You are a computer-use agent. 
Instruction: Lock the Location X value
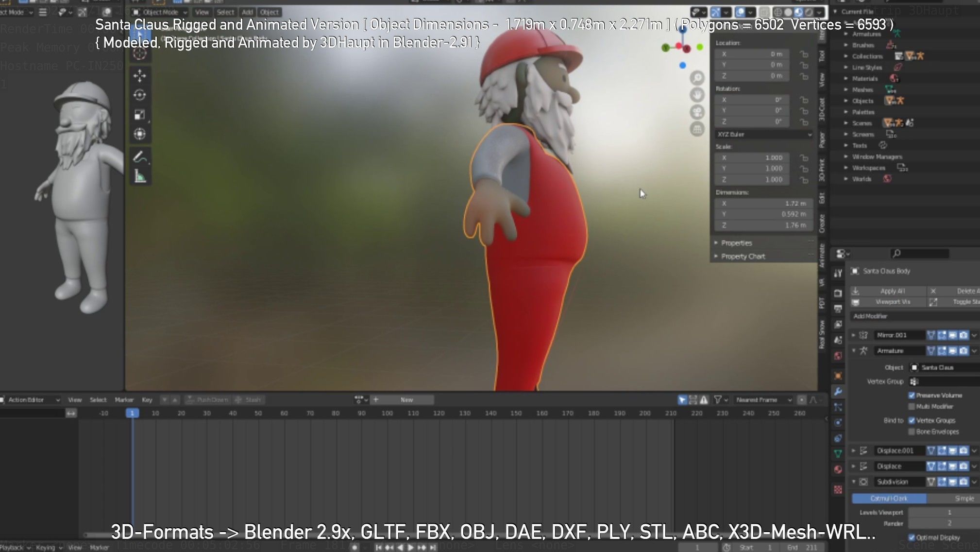click(x=804, y=54)
